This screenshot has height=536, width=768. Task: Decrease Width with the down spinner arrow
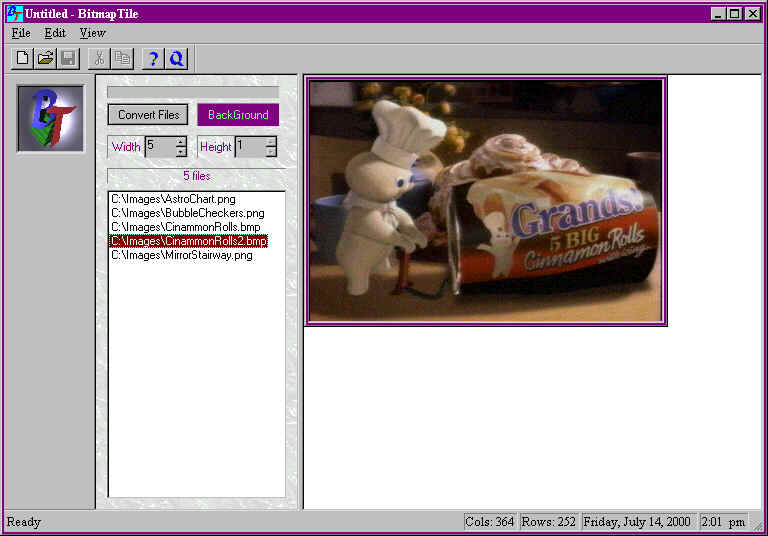[x=181, y=152]
